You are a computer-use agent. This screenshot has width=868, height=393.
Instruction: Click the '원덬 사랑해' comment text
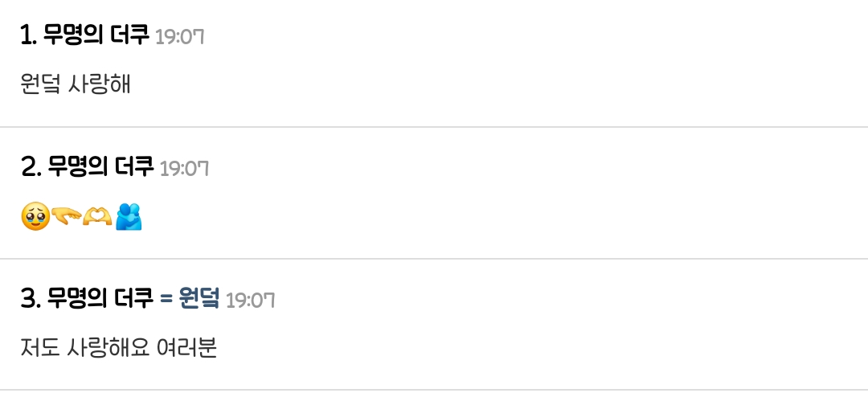pyautogui.click(x=76, y=84)
